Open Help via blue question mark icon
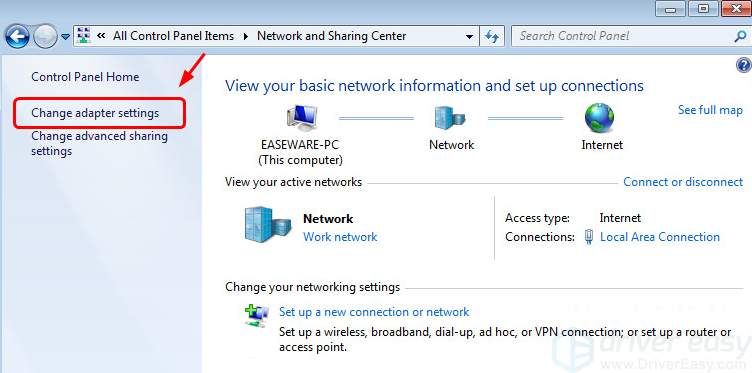 (743, 65)
